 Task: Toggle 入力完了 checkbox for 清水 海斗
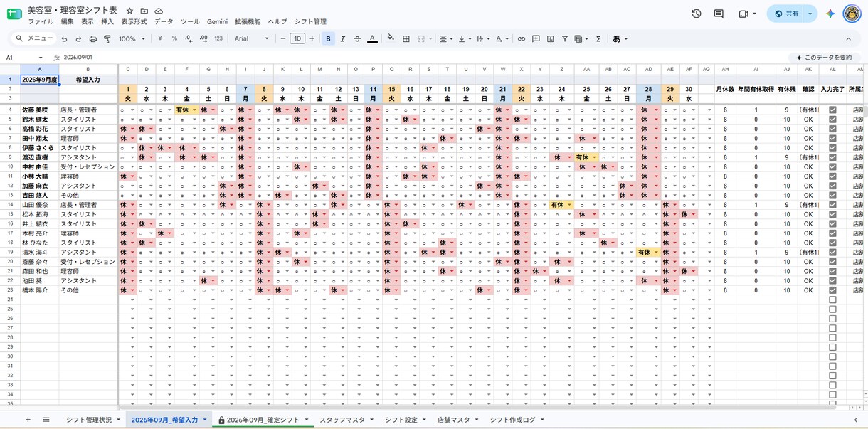832,253
